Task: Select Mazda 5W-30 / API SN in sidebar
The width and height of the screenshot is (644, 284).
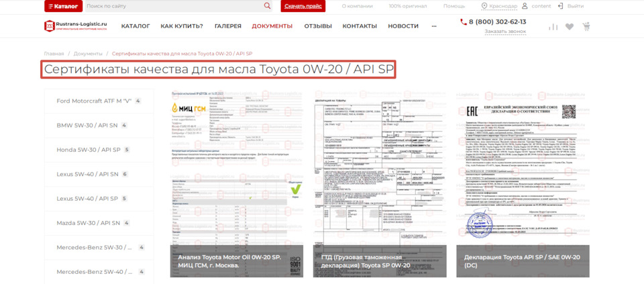Action: [x=99, y=223]
